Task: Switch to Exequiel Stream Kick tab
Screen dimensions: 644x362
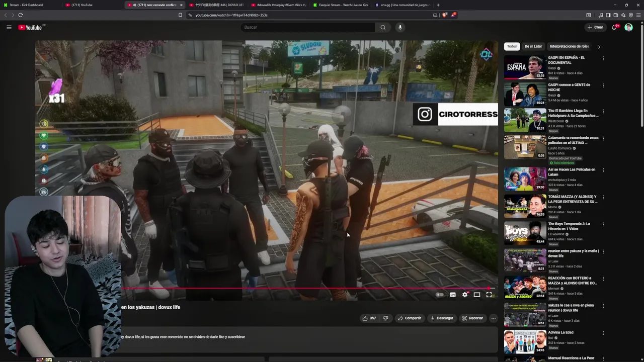Action: (x=341, y=5)
